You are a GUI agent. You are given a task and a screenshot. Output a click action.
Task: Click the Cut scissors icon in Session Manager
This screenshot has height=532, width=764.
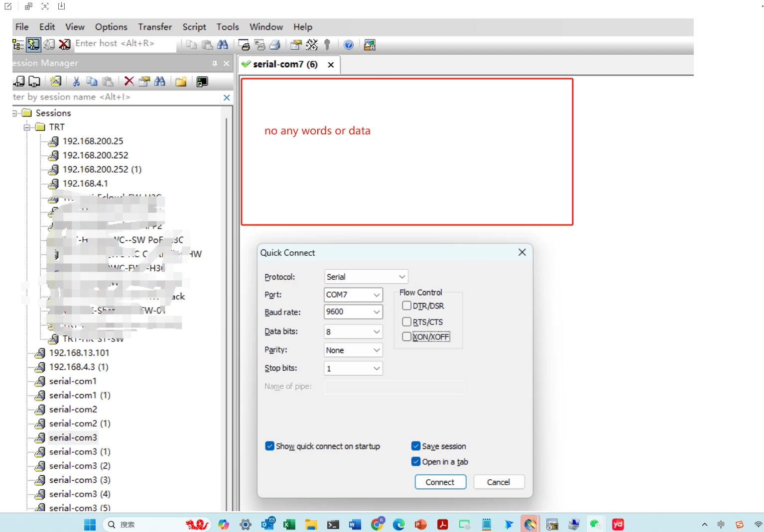tap(76, 81)
